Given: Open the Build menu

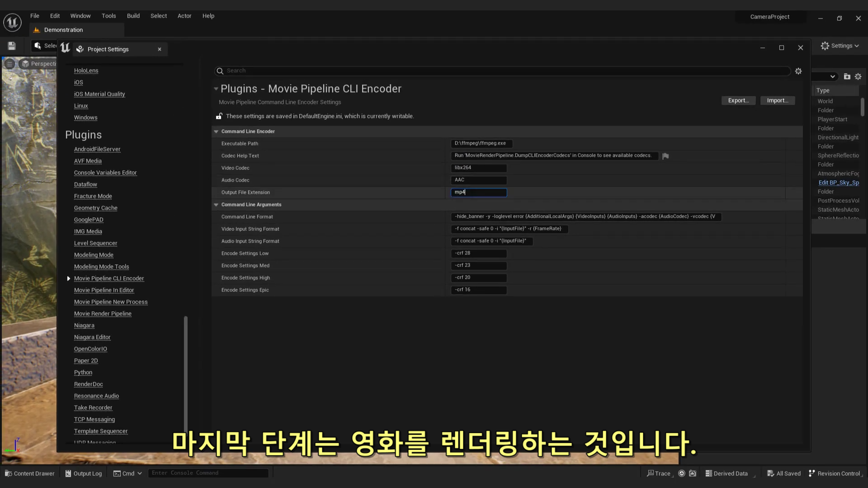Looking at the screenshot, I should click(x=133, y=16).
